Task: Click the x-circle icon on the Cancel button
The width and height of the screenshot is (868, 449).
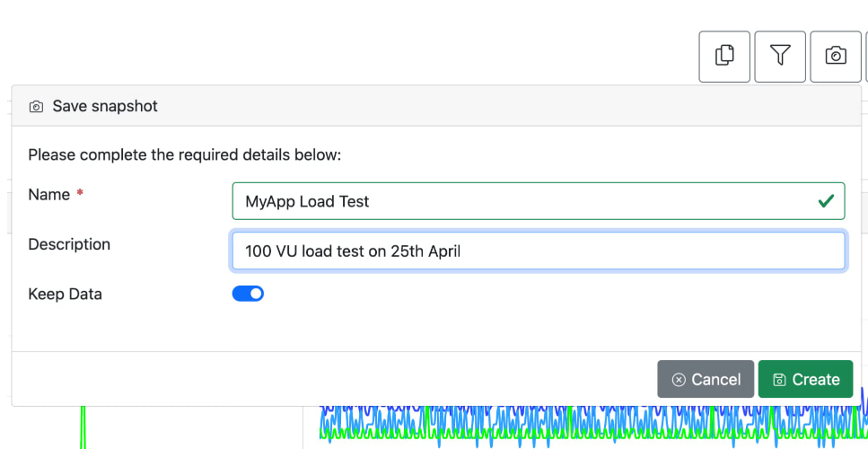Action: click(x=679, y=380)
